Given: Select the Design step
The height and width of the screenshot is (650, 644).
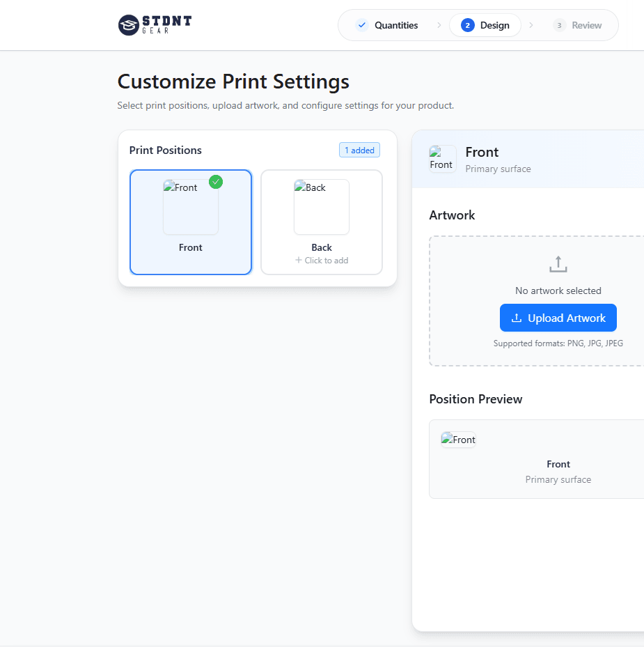Looking at the screenshot, I should [485, 25].
